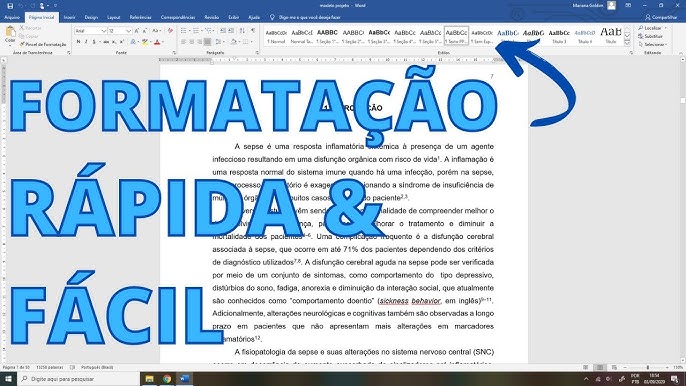Open Word from the taskbar
686x386 pixels.
click(184, 379)
